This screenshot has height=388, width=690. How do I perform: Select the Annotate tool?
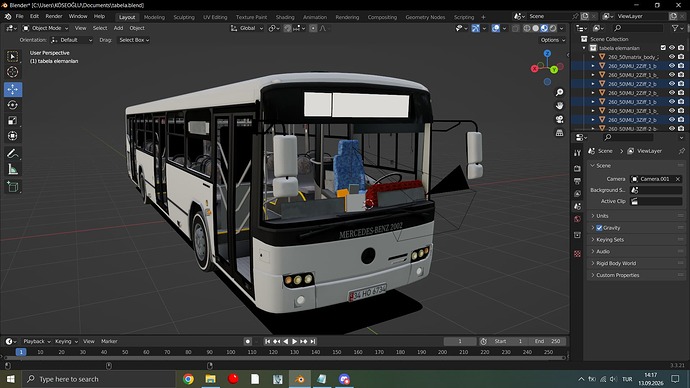tap(12, 154)
